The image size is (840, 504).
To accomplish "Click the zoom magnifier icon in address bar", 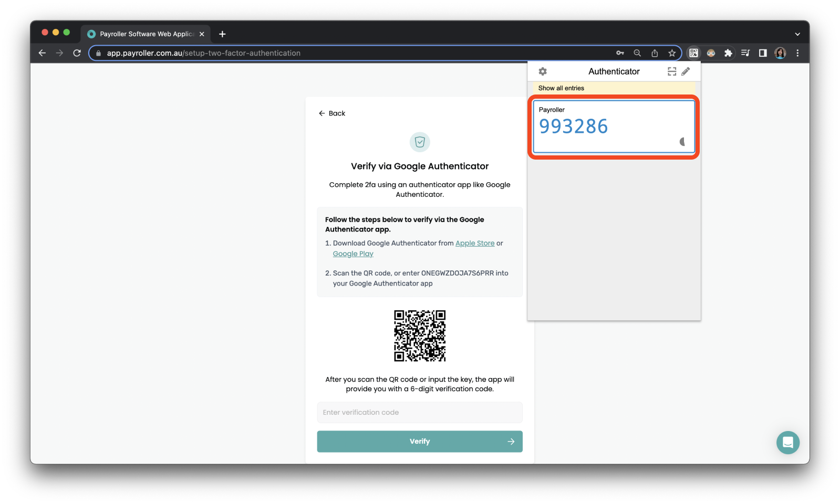I will [637, 53].
